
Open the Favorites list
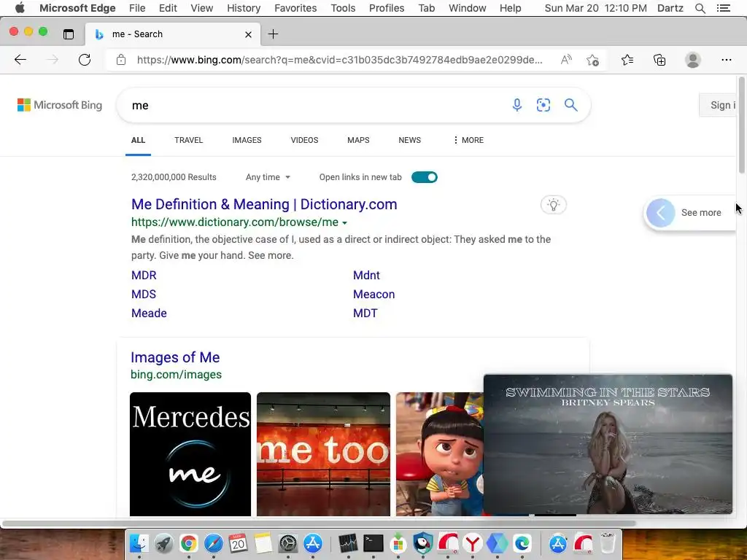coord(627,60)
